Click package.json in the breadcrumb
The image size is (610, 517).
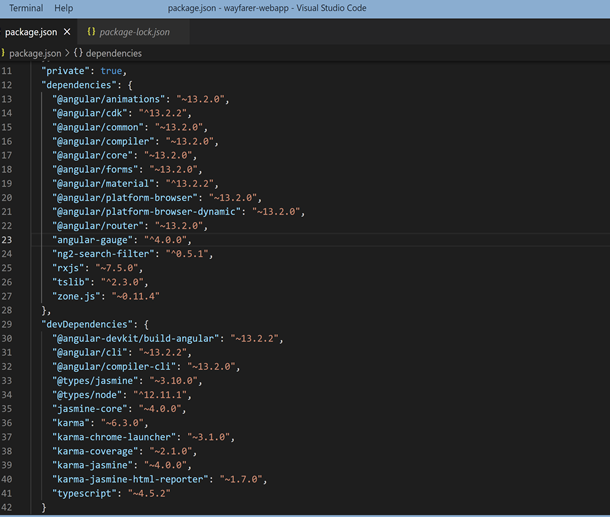pos(35,53)
